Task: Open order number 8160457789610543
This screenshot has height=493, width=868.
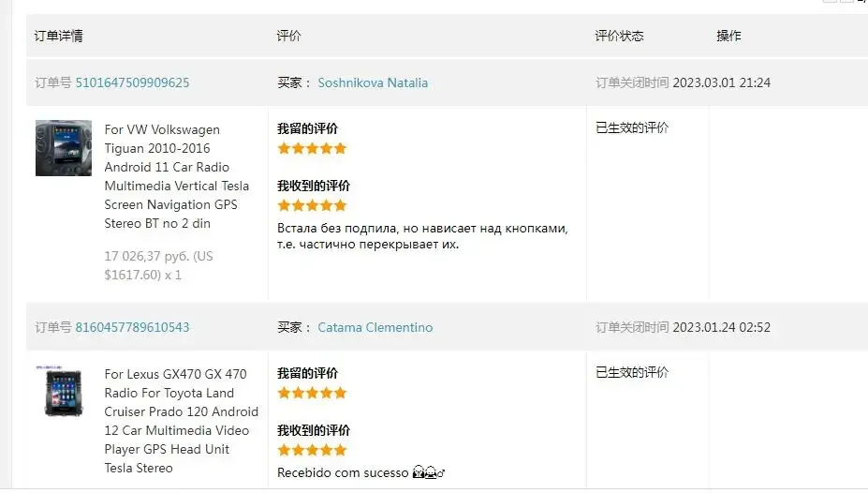Action: click(x=132, y=327)
